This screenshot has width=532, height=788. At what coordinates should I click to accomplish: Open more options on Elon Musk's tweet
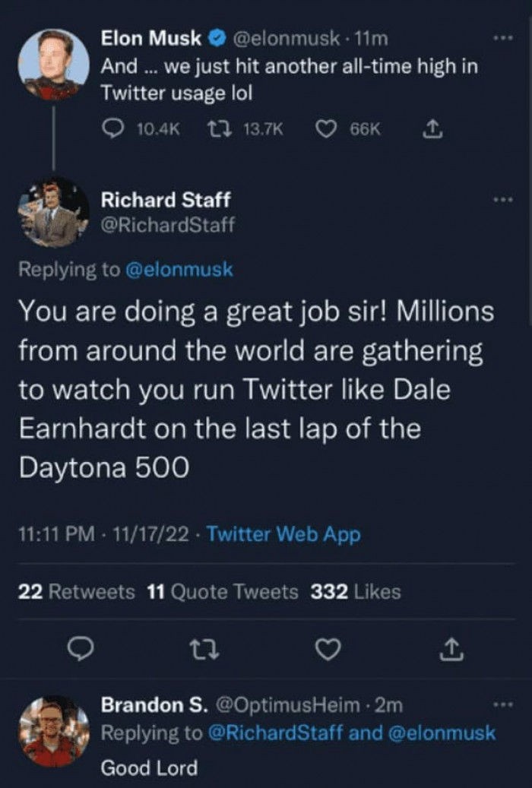point(502,36)
